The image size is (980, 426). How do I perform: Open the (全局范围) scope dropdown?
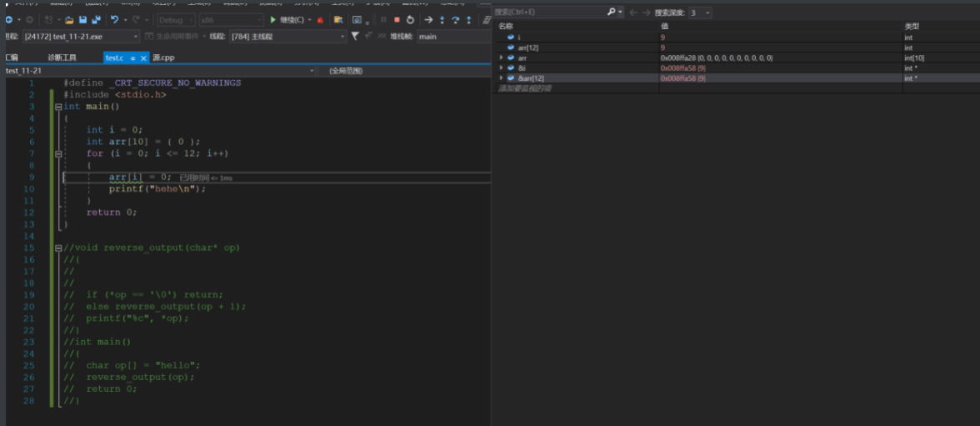(404, 71)
